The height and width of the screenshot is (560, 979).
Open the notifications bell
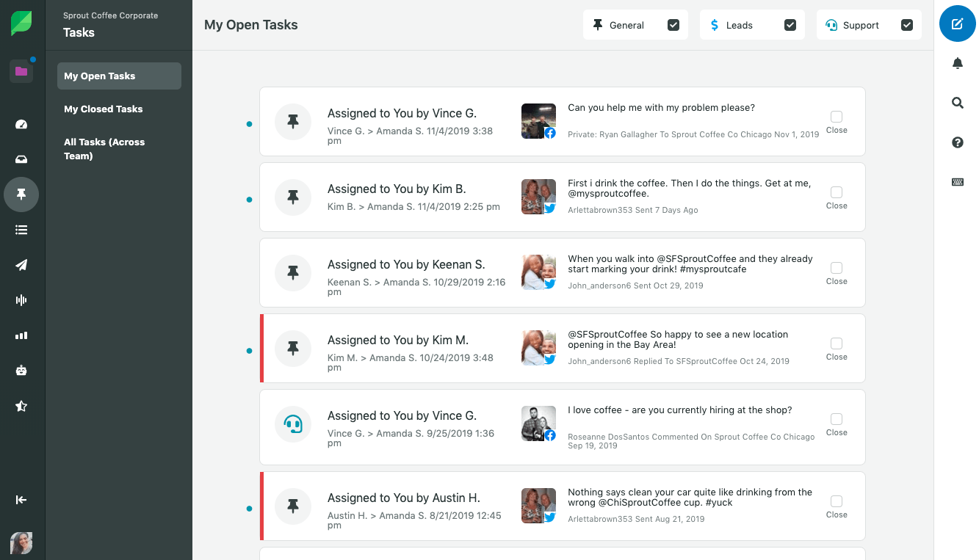coord(957,64)
